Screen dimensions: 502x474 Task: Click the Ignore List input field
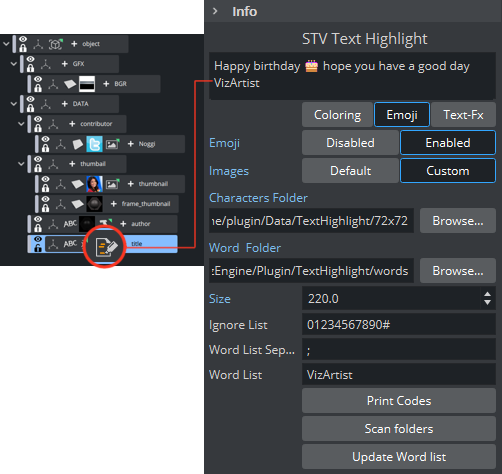pos(399,324)
